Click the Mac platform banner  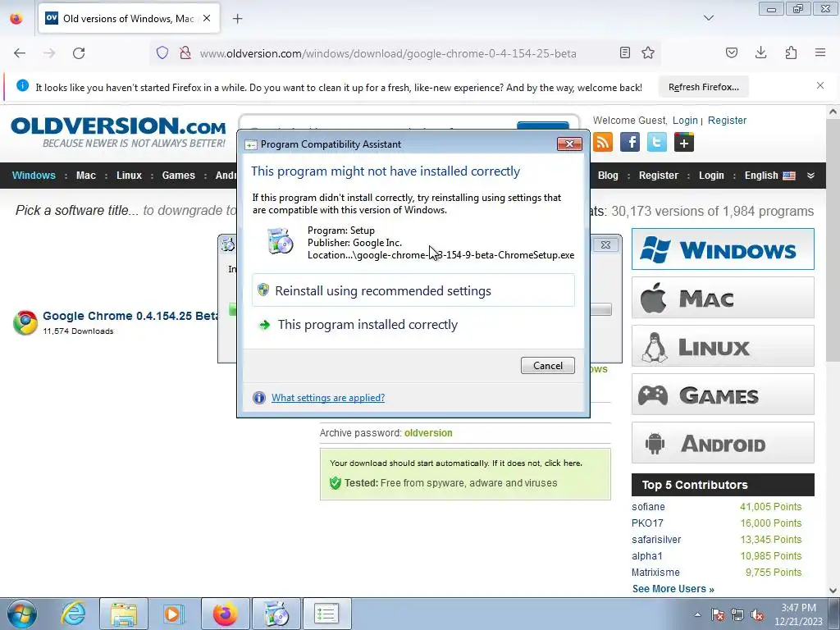(723, 297)
